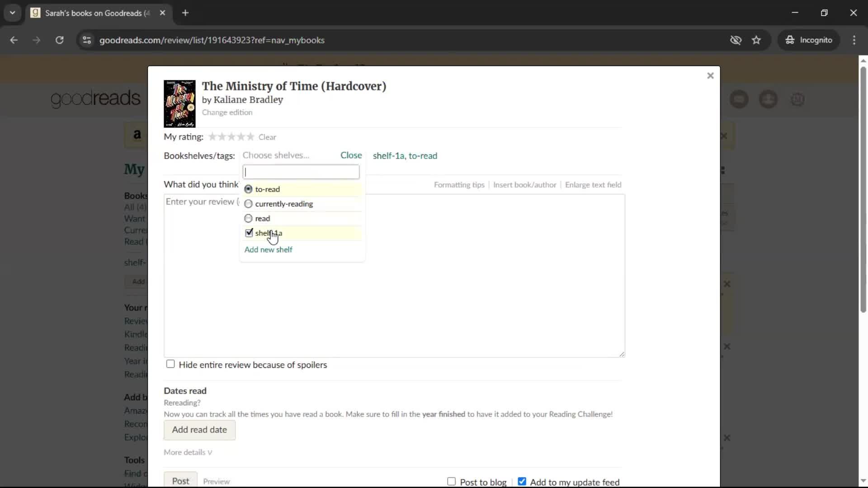
Task: Uncheck Add to my update feed
Action: point(522,482)
